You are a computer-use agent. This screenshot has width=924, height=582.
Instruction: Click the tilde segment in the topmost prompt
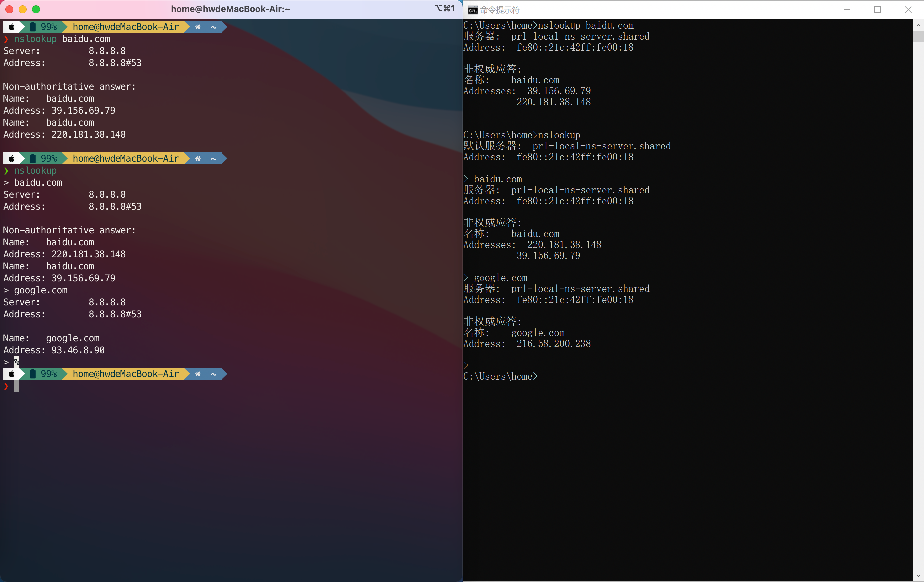[x=214, y=27]
